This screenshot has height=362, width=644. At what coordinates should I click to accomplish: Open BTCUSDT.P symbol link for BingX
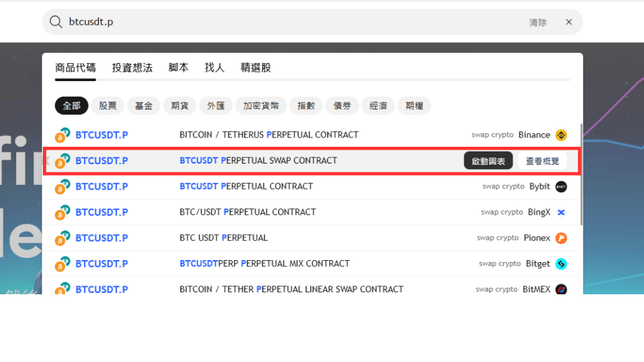[102, 213]
